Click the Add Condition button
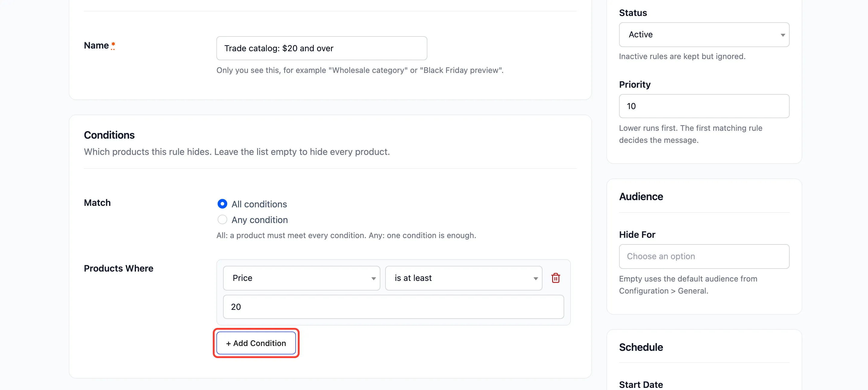This screenshot has height=390, width=868. click(256, 343)
